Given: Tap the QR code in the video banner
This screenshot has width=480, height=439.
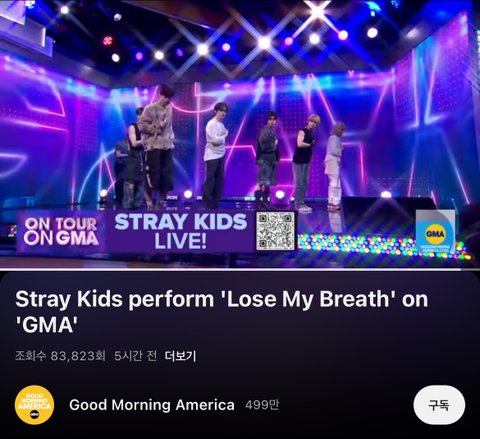Looking at the screenshot, I should 276,231.
